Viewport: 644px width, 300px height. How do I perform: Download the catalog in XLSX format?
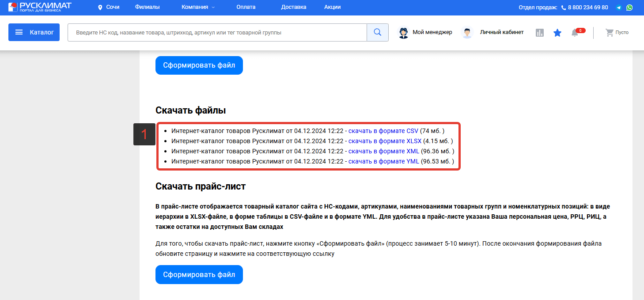tap(385, 141)
